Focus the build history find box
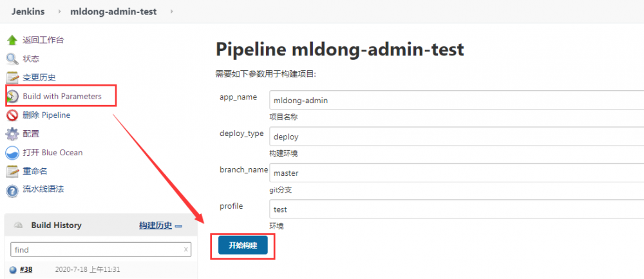Screen dimensions: 644x279 [x=95, y=249]
